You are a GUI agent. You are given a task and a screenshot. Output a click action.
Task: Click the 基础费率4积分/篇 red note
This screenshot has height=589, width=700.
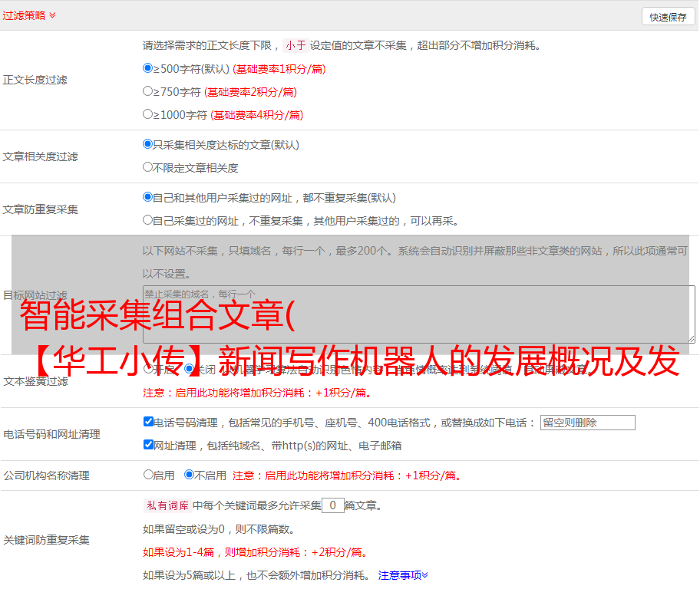pyautogui.click(x=257, y=115)
